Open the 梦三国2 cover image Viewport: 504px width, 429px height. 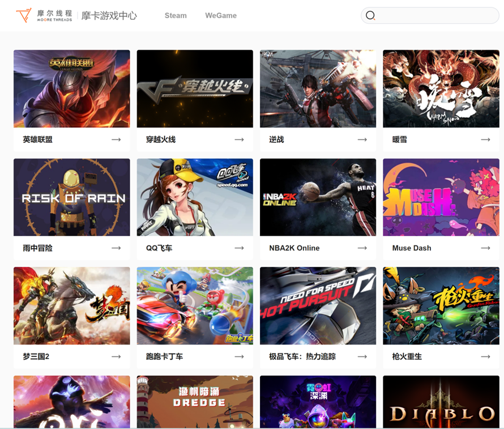71,305
